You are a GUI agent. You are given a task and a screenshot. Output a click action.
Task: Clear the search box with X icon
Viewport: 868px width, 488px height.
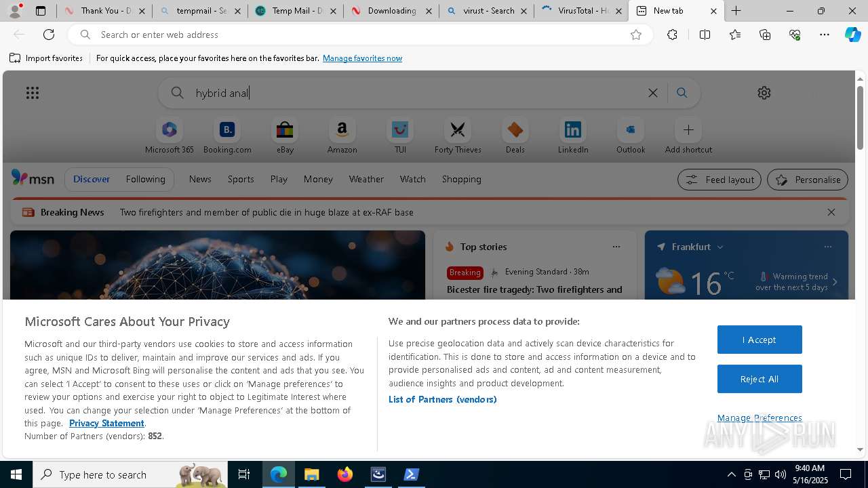653,93
